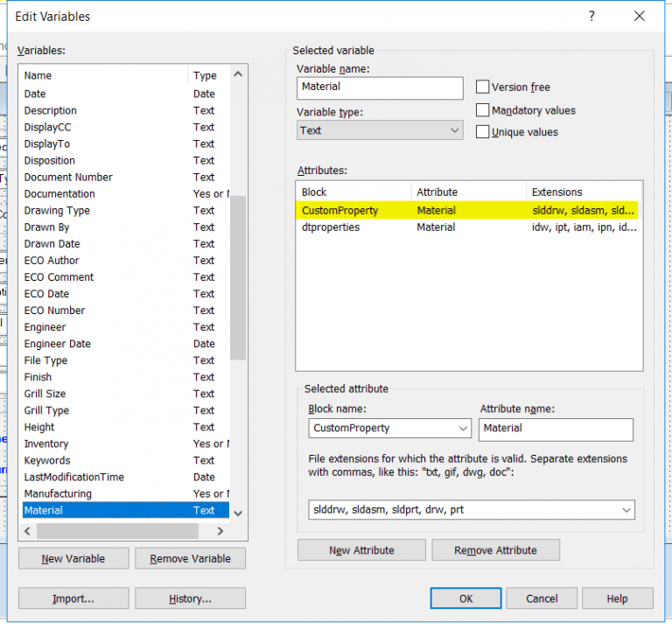This screenshot has height=629, width=672.
Task: Select the Drawn Date variable
Action: coord(126,244)
